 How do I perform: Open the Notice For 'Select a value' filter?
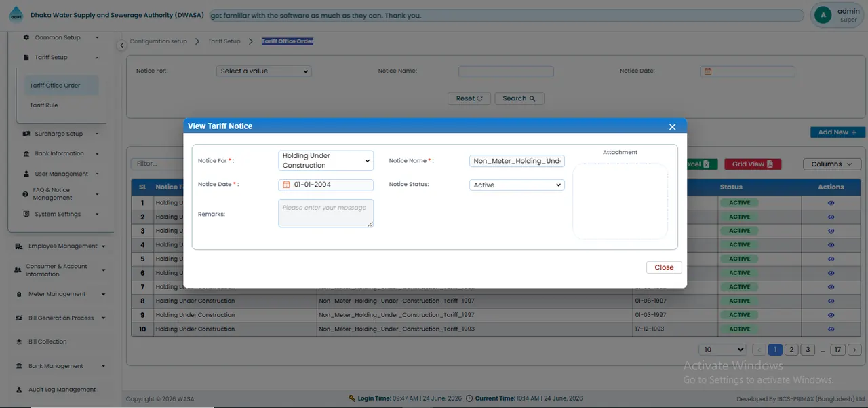[264, 71]
